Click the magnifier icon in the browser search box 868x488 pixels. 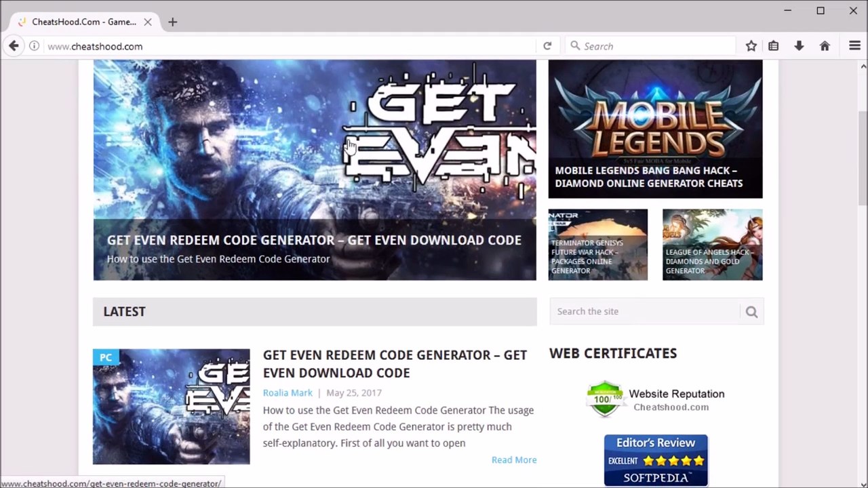(x=575, y=45)
